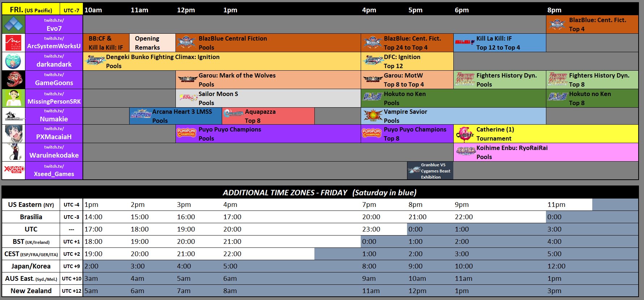Select the "New Zealand" row label
Screen dimensions: 644x300
point(31,291)
